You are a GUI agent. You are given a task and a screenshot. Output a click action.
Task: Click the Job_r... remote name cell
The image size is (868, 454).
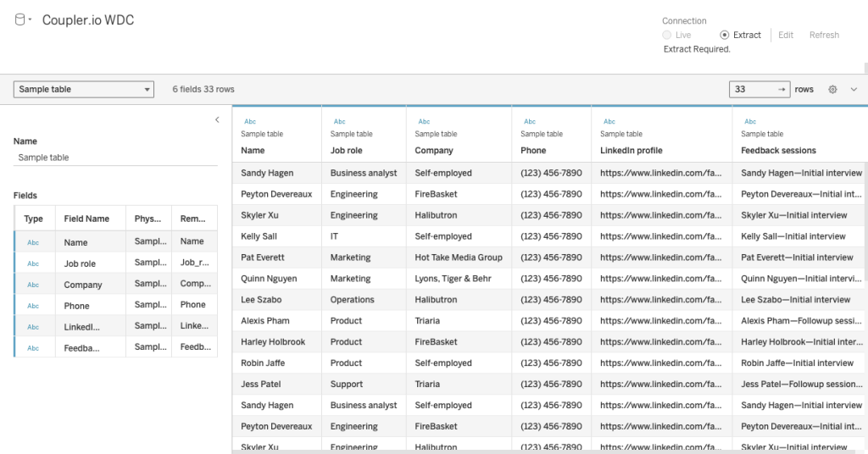(194, 262)
